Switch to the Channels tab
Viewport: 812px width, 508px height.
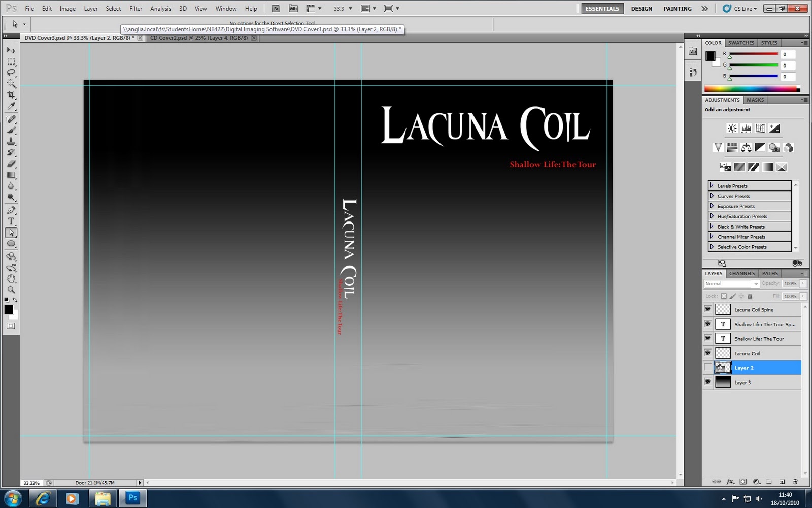click(x=741, y=273)
